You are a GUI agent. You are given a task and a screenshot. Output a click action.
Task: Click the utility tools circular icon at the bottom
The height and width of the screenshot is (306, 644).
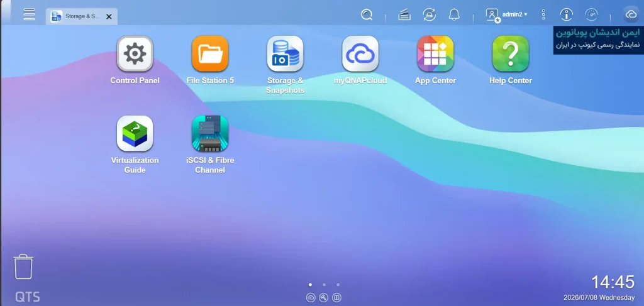coord(324,298)
